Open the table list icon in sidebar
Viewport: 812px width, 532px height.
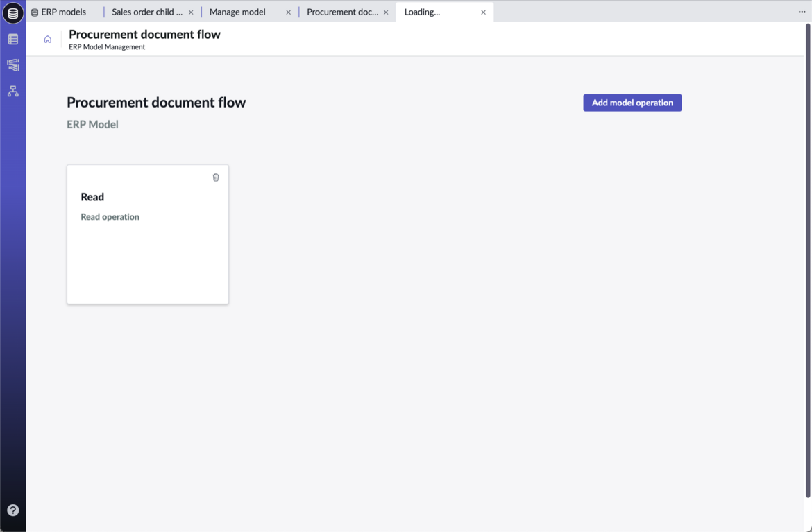coord(13,40)
